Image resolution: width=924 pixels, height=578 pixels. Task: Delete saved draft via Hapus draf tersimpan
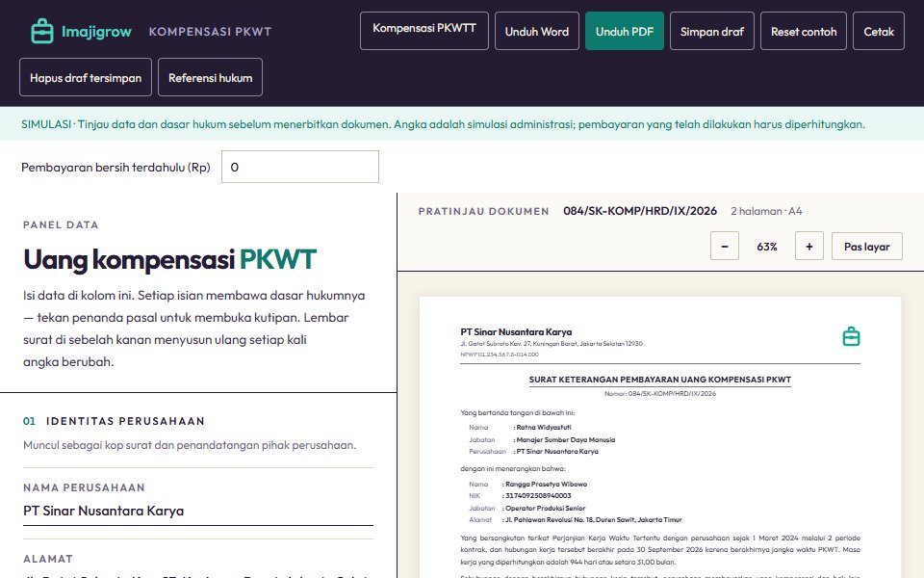click(x=86, y=77)
